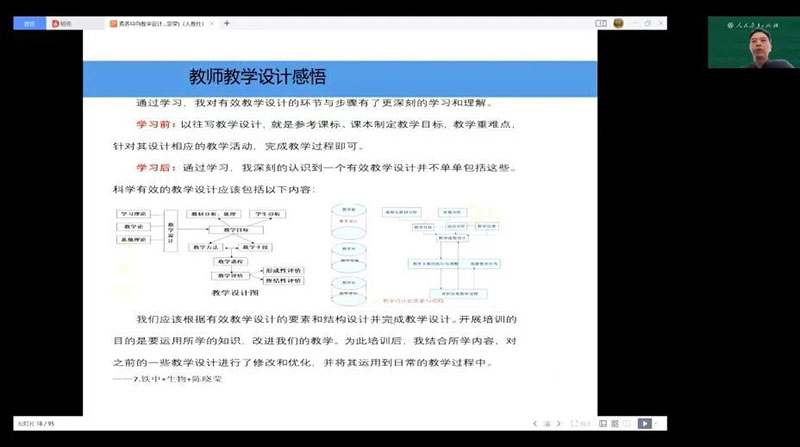The image size is (800, 447).
Task: Click the red label 学习前
Action: (x=155, y=125)
